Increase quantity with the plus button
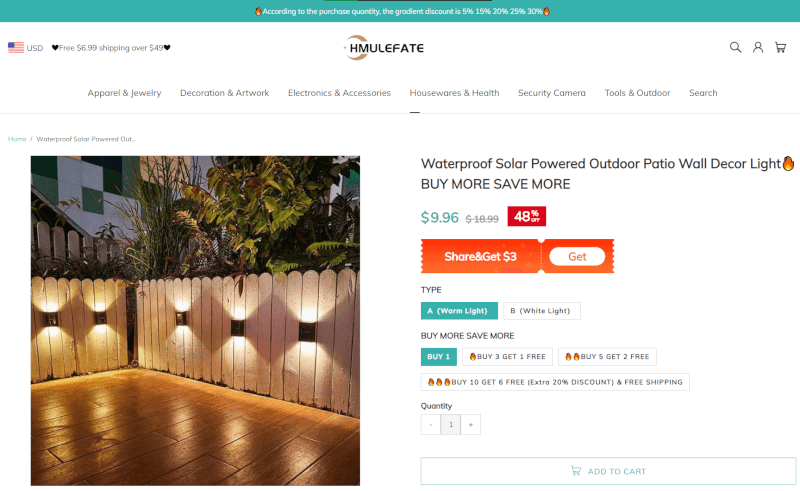Viewport: 800px width, 491px height. click(470, 425)
